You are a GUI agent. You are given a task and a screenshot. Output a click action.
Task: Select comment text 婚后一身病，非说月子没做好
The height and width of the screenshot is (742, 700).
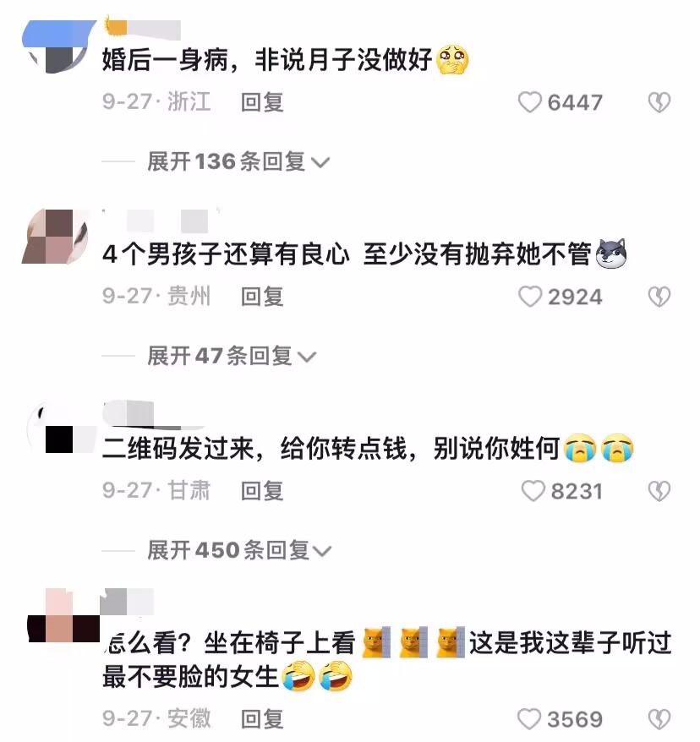(267, 60)
